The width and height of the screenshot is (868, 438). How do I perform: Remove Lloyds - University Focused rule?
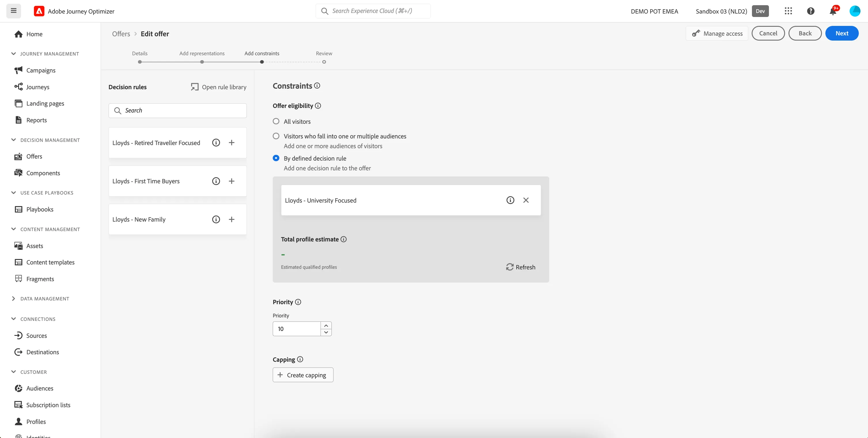click(526, 200)
